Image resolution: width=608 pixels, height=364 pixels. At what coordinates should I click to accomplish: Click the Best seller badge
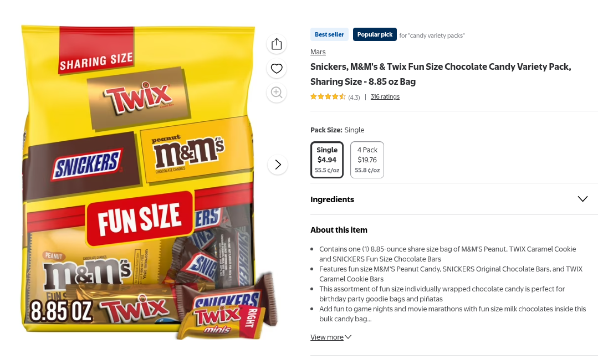[329, 34]
